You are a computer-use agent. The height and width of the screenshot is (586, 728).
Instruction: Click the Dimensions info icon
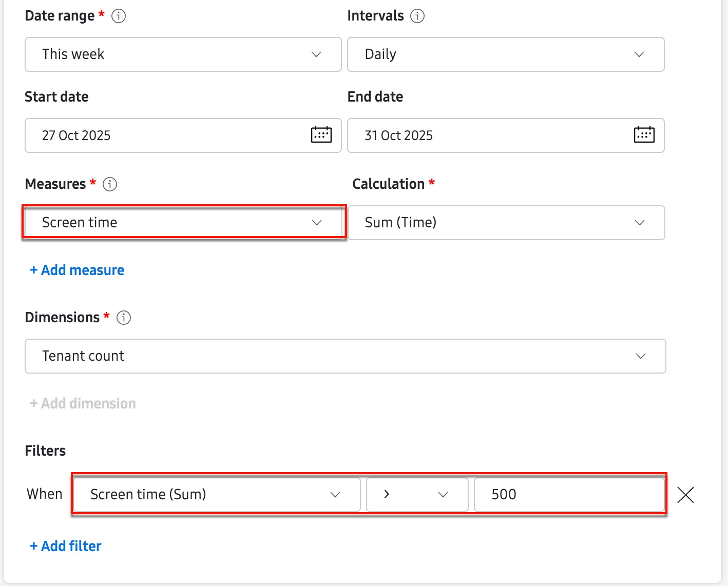click(x=123, y=318)
